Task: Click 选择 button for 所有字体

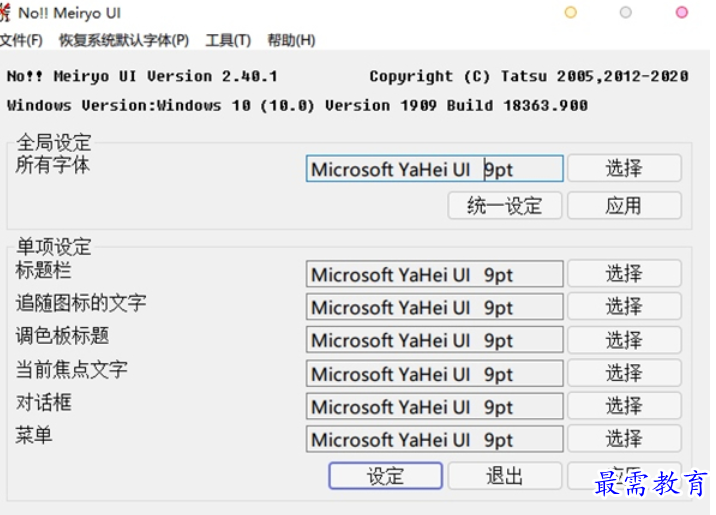Action: tap(624, 168)
